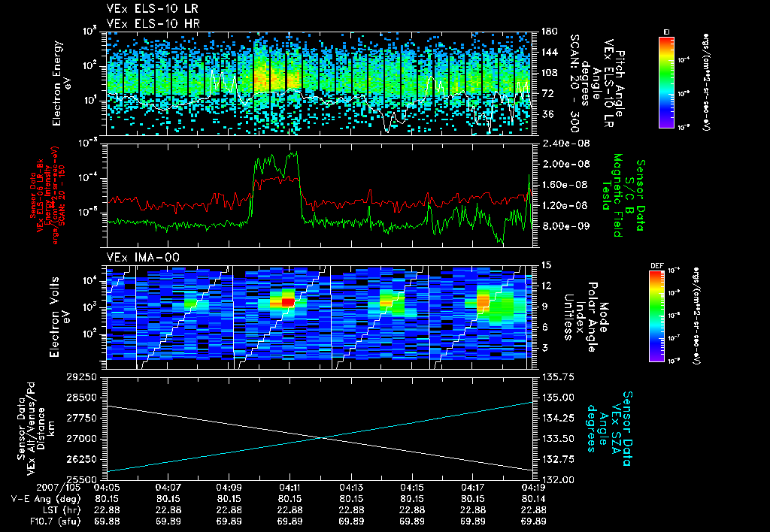Click the '26250' altitude tick label

[x=81, y=459]
